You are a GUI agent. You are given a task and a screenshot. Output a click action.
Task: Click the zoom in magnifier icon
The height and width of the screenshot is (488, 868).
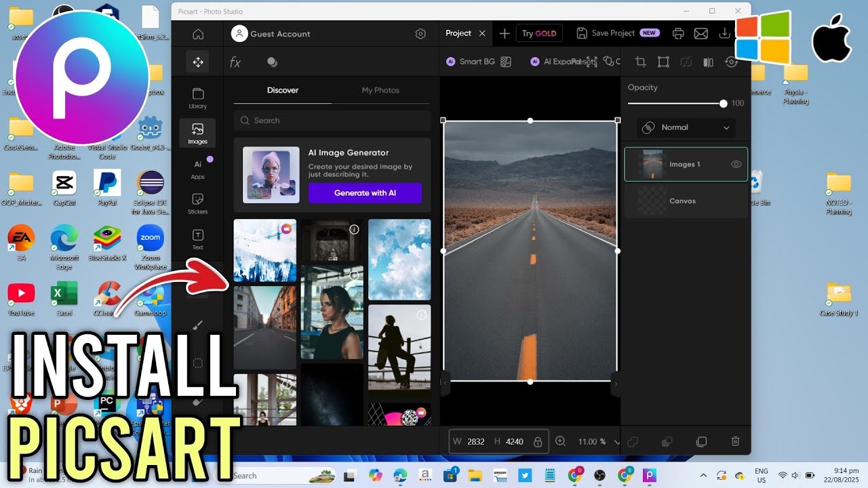[561, 441]
